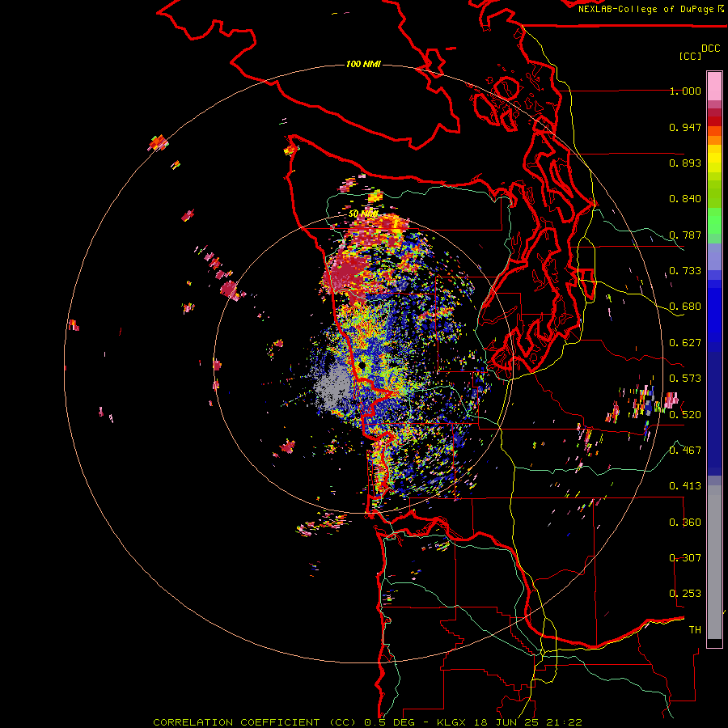Image resolution: width=728 pixels, height=728 pixels.
Task: Click the dark navy segment of the color bar
Action: (x=714, y=413)
